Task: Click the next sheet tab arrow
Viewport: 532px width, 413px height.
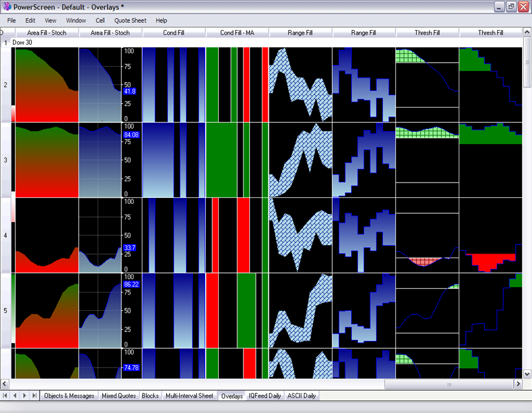Action: click(x=25, y=395)
